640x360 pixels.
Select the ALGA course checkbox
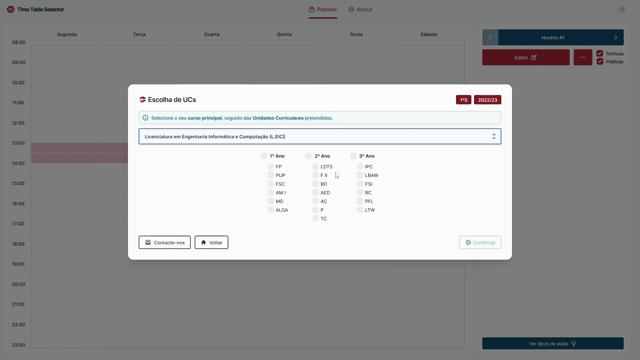click(270, 209)
